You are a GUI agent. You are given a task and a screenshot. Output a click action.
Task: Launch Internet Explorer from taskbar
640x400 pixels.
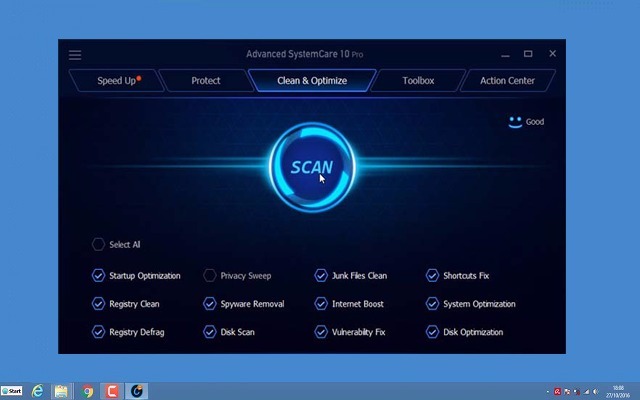[38, 391]
